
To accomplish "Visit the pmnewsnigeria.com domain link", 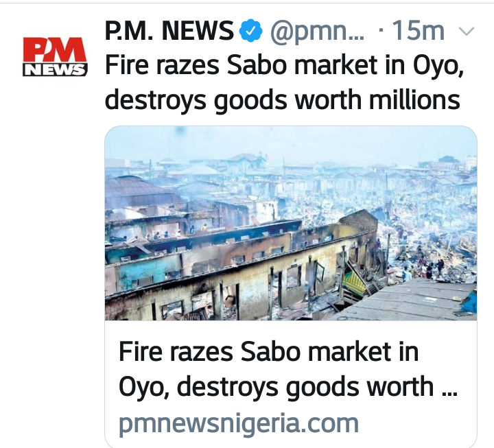I will pyautogui.click(x=239, y=424).
